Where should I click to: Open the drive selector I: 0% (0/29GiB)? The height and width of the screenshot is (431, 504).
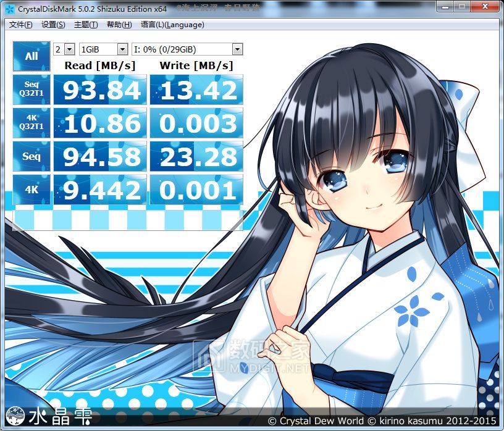point(187,49)
